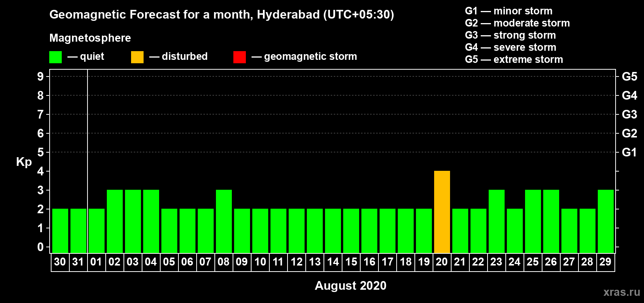Click the green quiet legend swatch
The width and height of the screenshot is (644, 303).
(x=55, y=57)
